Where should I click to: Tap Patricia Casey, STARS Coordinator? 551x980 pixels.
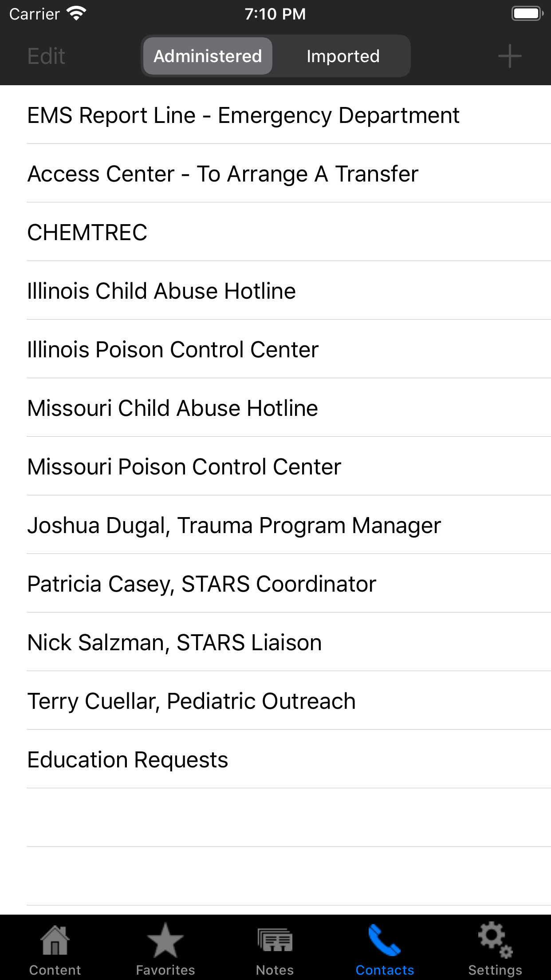(x=275, y=584)
